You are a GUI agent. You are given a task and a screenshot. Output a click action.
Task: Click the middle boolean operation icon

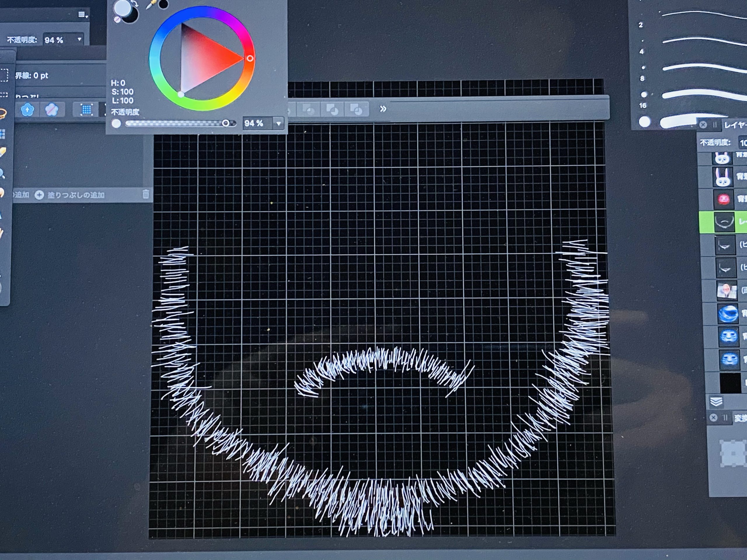(x=332, y=109)
